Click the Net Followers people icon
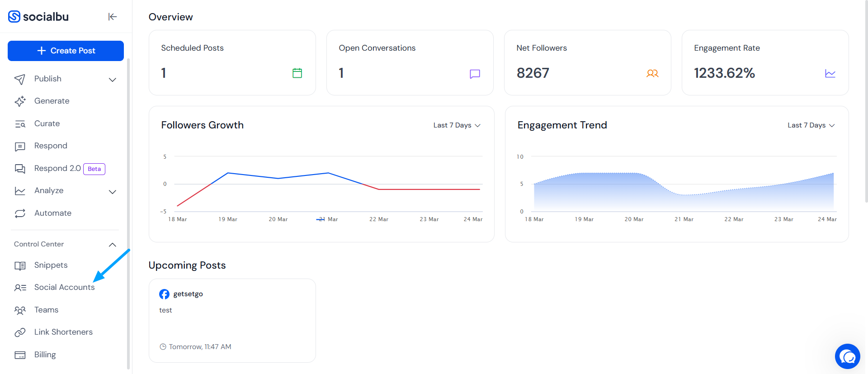Viewport: 868px width, 374px height. coord(652,73)
